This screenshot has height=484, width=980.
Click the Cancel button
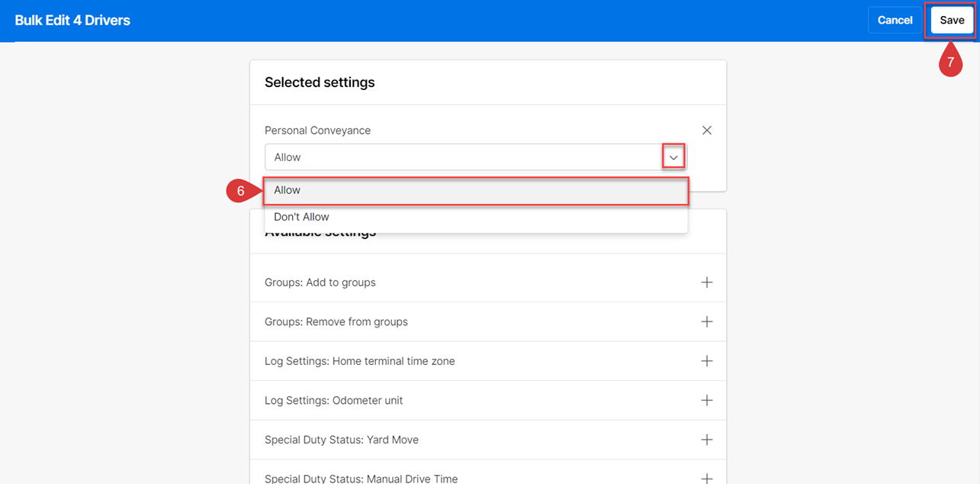point(895,21)
